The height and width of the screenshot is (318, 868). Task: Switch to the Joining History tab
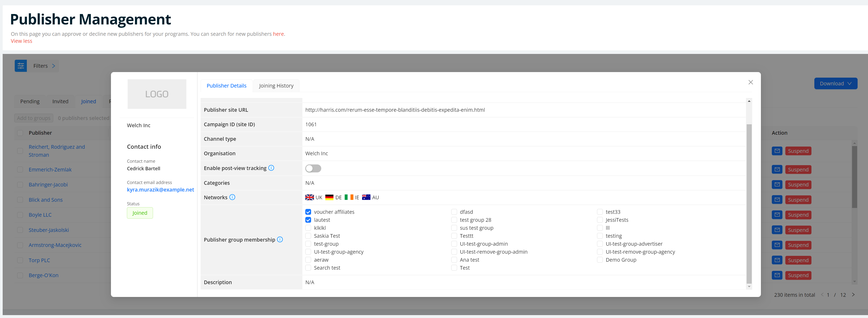coord(276,86)
